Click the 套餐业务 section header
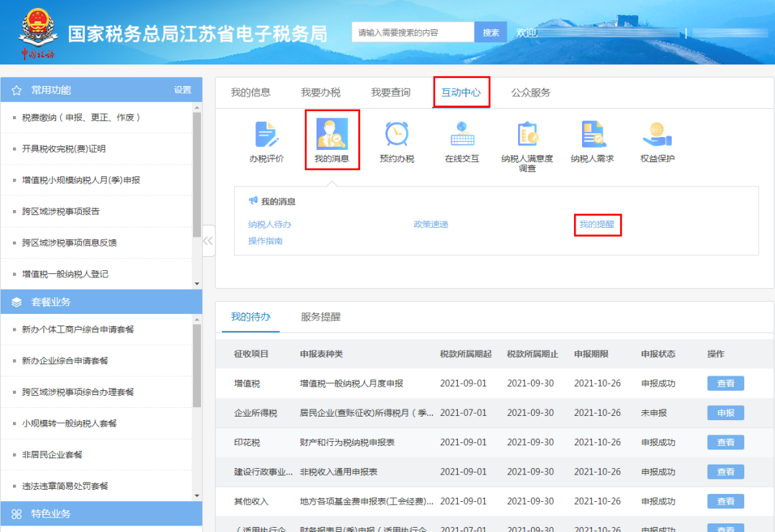775x532 pixels. [x=101, y=302]
